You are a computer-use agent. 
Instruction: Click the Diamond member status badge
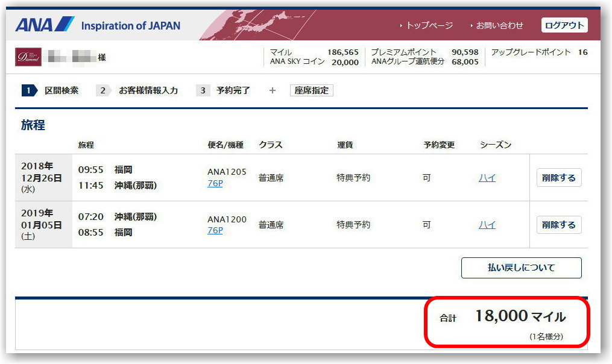(x=28, y=57)
